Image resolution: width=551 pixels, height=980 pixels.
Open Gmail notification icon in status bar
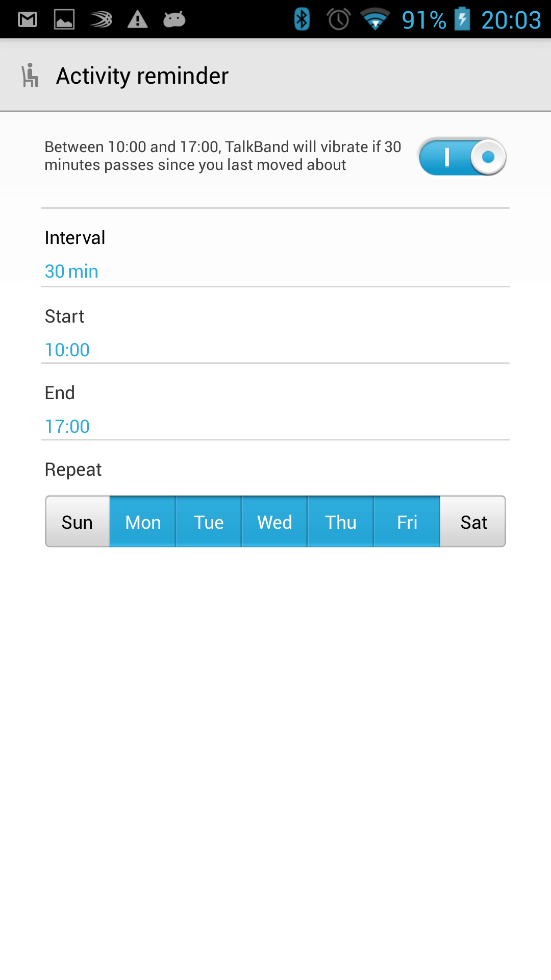[x=28, y=20]
